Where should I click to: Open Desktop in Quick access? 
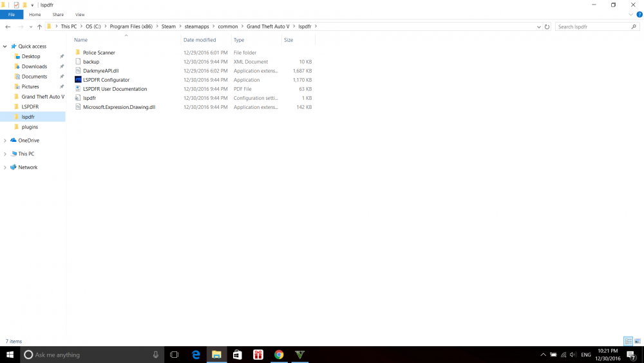click(x=31, y=56)
